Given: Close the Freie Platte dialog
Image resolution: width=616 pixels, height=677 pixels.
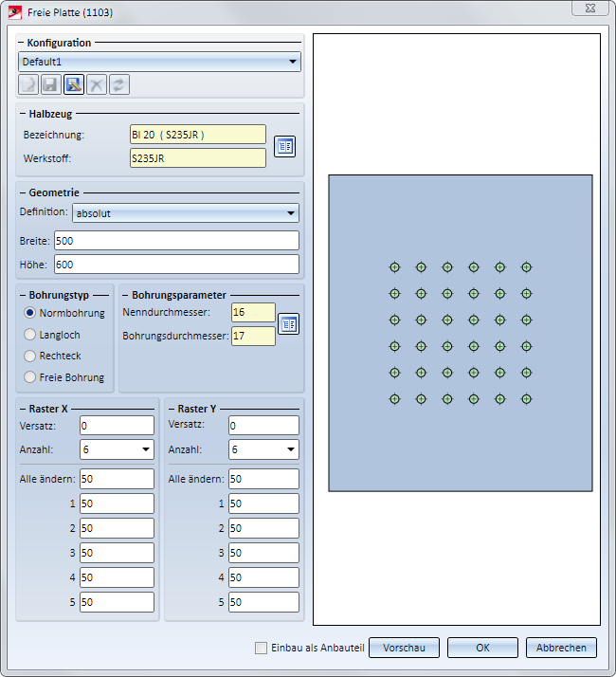Looking at the screenshot, I should (590, 8).
